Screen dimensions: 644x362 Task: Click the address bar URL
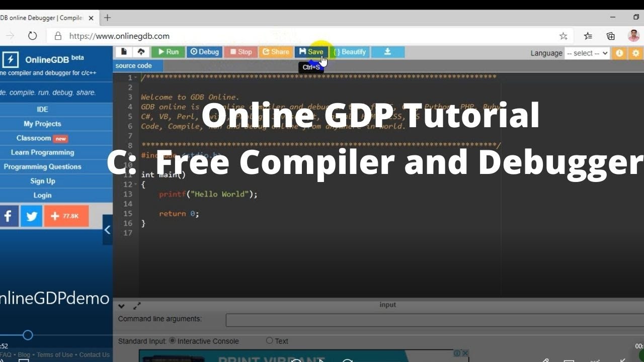coord(119,36)
